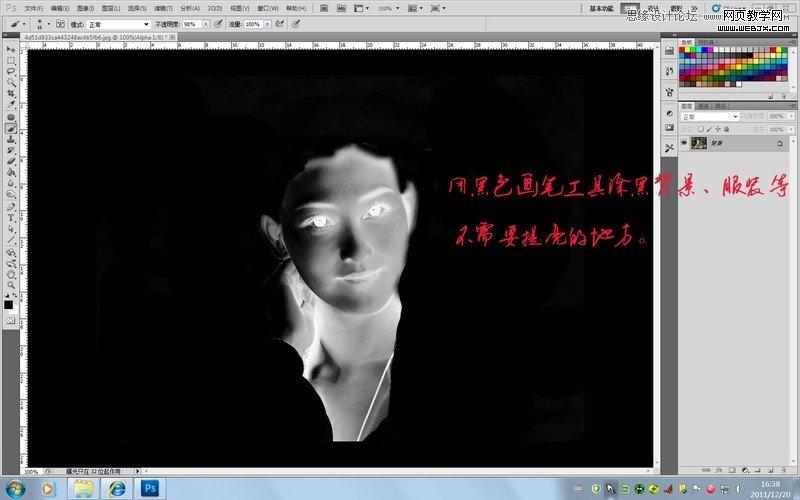Select the Crop tool
800x500 pixels.
[x=10, y=93]
